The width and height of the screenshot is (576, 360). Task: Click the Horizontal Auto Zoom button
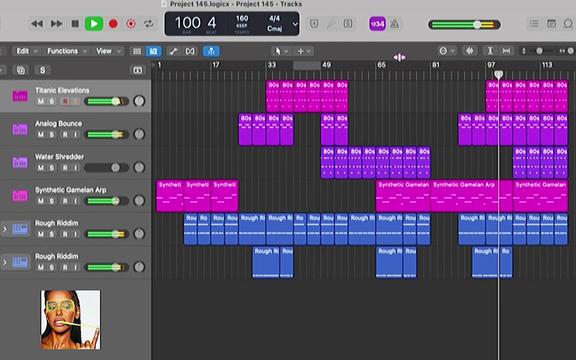[506, 51]
